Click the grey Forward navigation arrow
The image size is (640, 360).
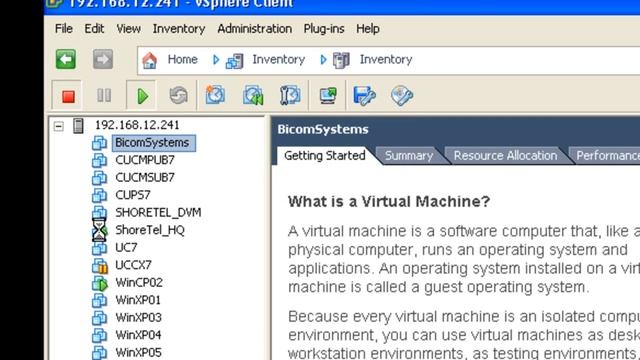[103, 60]
